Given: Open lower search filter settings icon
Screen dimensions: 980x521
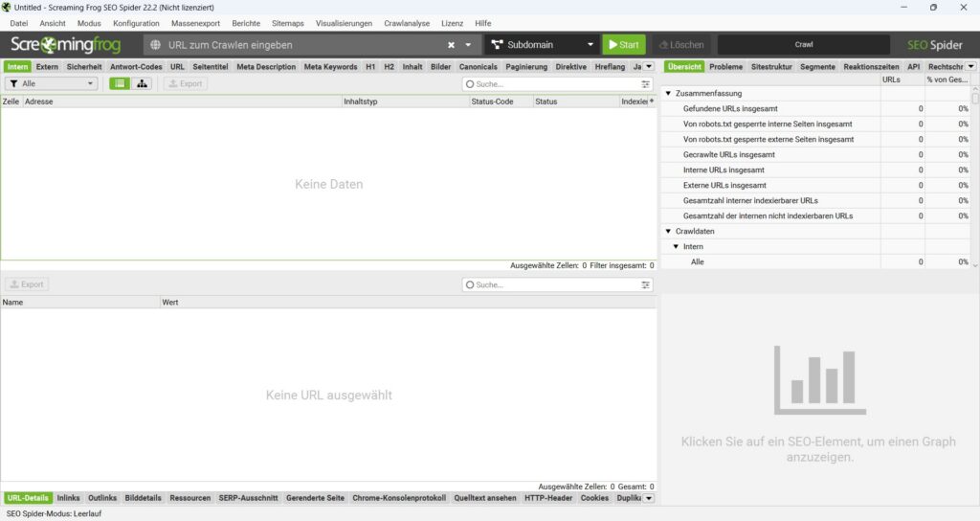Looking at the screenshot, I should tap(646, 285).
